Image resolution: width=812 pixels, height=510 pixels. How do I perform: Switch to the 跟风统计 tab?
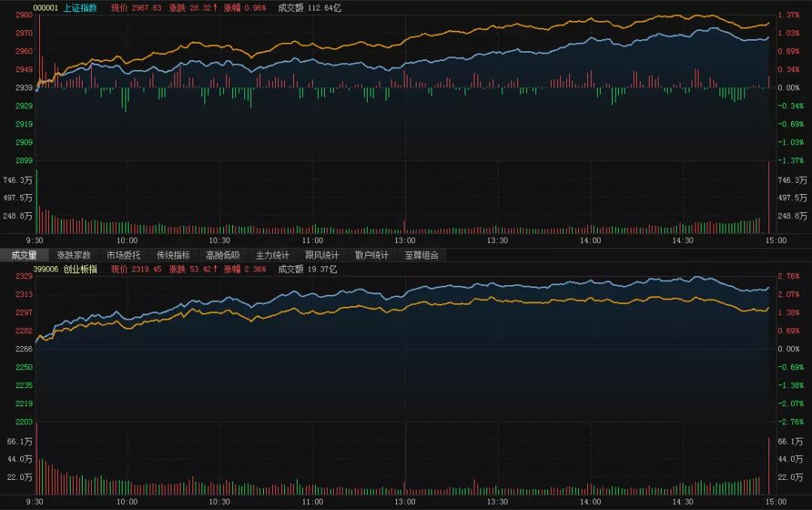(x=322, y=255)
